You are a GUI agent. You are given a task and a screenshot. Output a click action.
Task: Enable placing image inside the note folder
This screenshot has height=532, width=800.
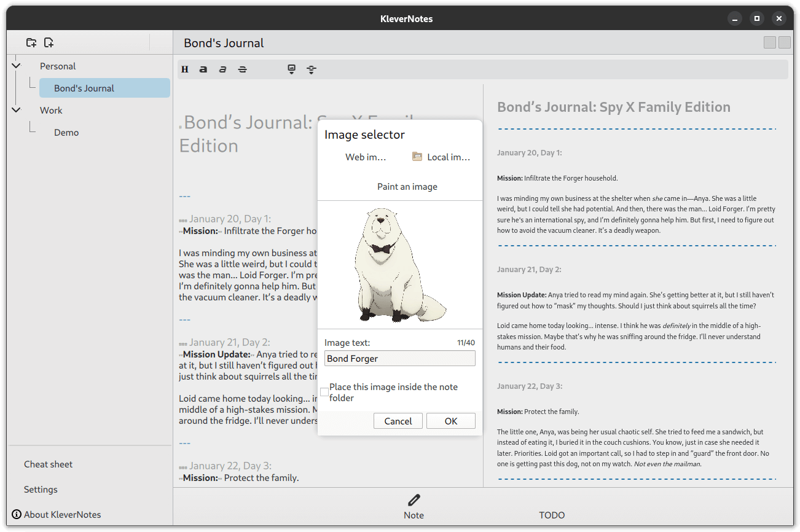[x=324, y=392]
